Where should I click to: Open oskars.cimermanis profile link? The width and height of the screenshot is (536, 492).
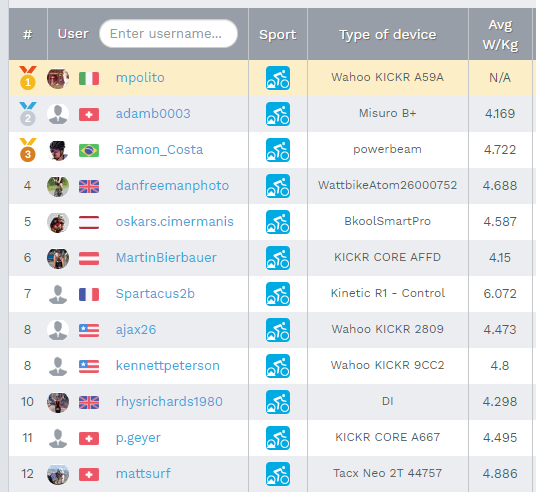click(175, 222)
